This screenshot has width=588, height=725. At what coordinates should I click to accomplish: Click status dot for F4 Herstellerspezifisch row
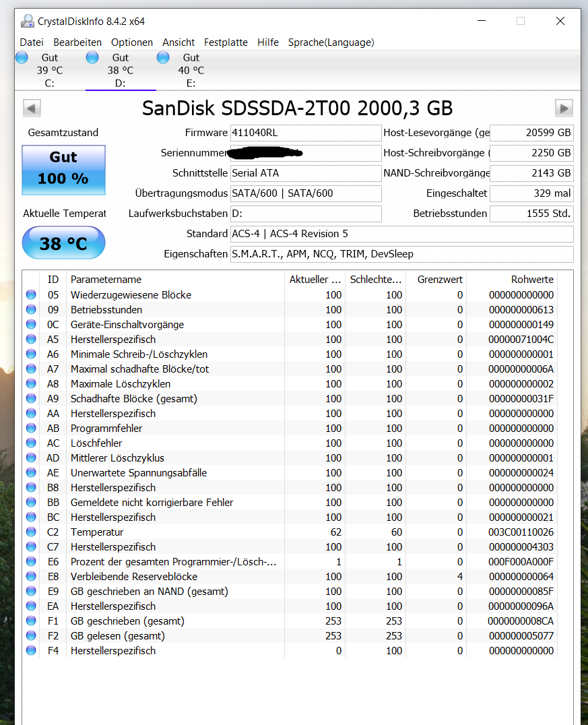click(x=31, y=650)
